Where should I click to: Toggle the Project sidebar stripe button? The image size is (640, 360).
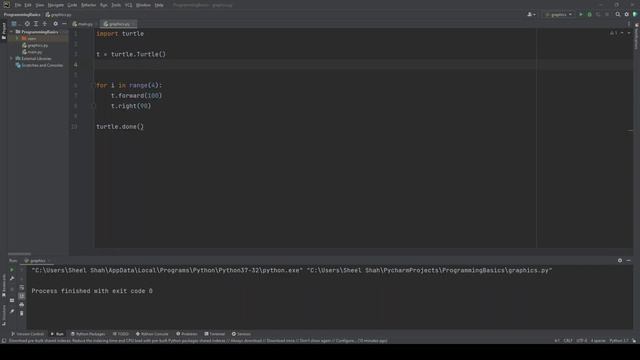tap(4, 31)
